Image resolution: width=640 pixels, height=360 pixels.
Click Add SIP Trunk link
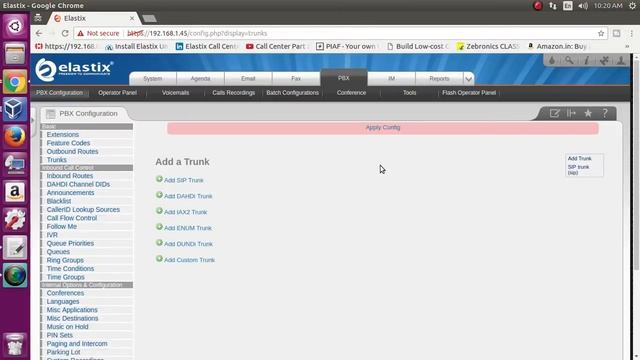[184, 180]
